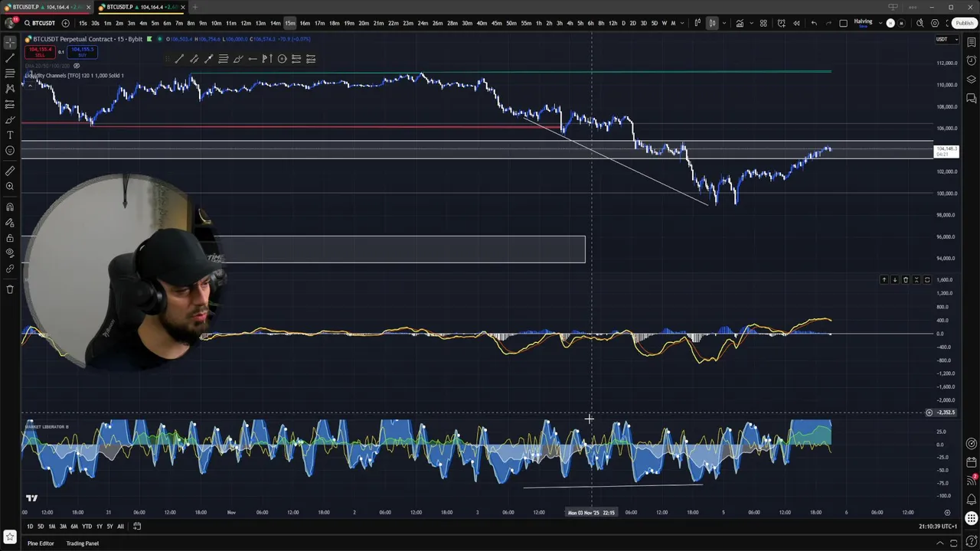Select the 30m timeframe
980x551 pixels.
[467, 23]
